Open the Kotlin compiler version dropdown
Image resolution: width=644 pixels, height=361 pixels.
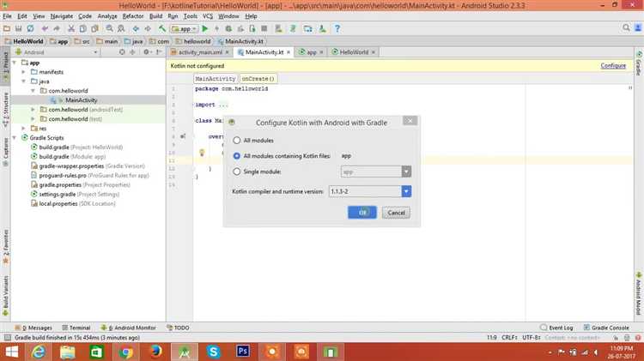(x=406, y=191)
